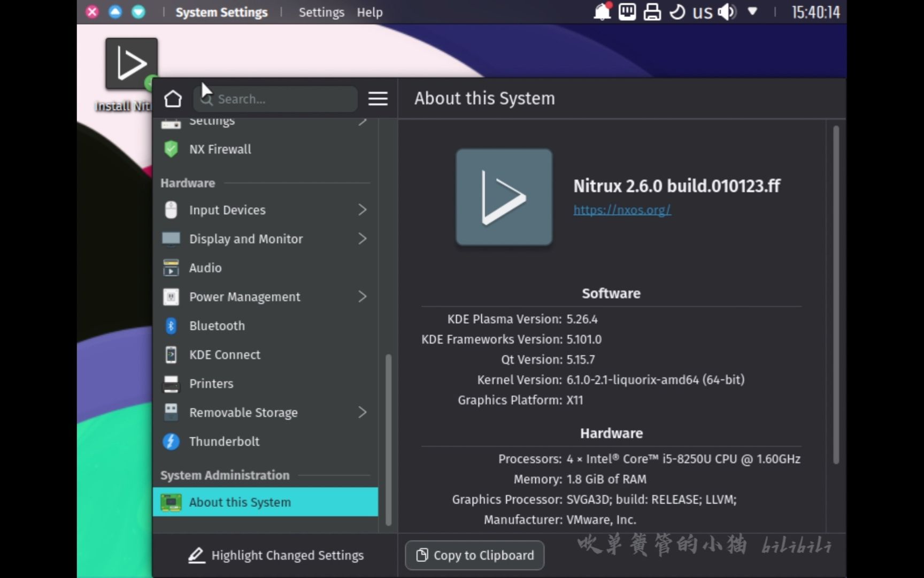
Task: Open KDE Connect settings
Action: 265,354
